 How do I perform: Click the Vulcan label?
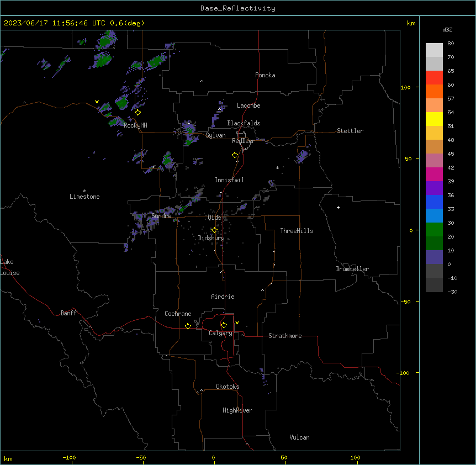tap(299, 437)
